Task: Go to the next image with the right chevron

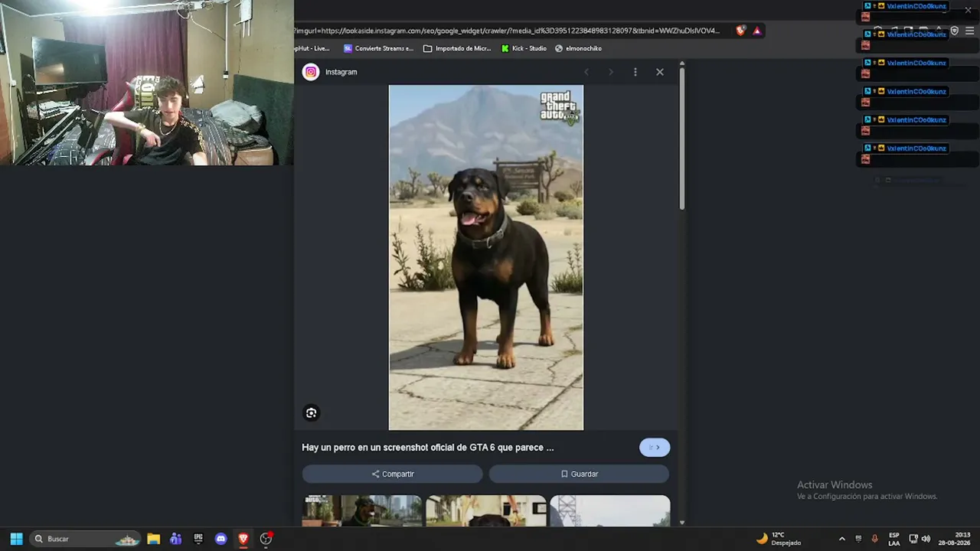Action: 611,72
